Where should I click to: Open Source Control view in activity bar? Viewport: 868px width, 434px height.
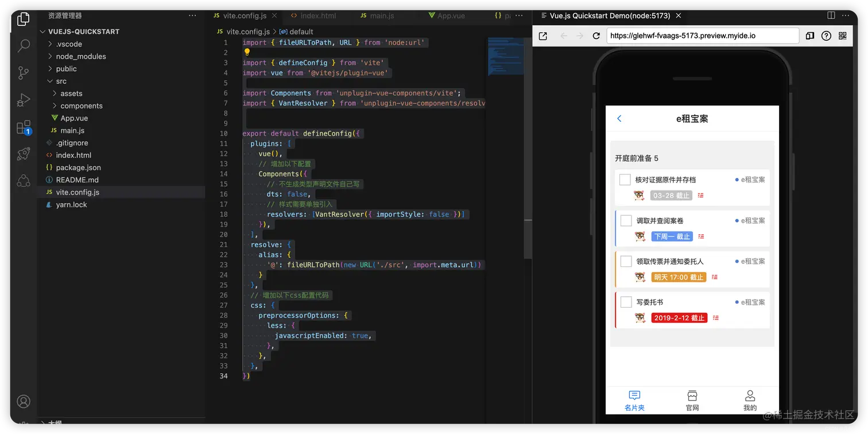click(23, 73)
